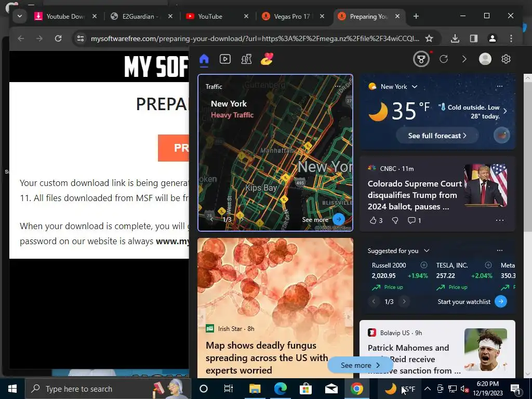
Task: Click muted volume tray icon
Action: tap(464, 389)
